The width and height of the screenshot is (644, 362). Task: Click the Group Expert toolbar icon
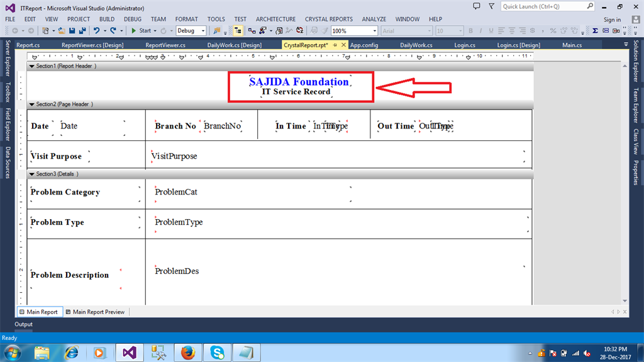(263, 31)
